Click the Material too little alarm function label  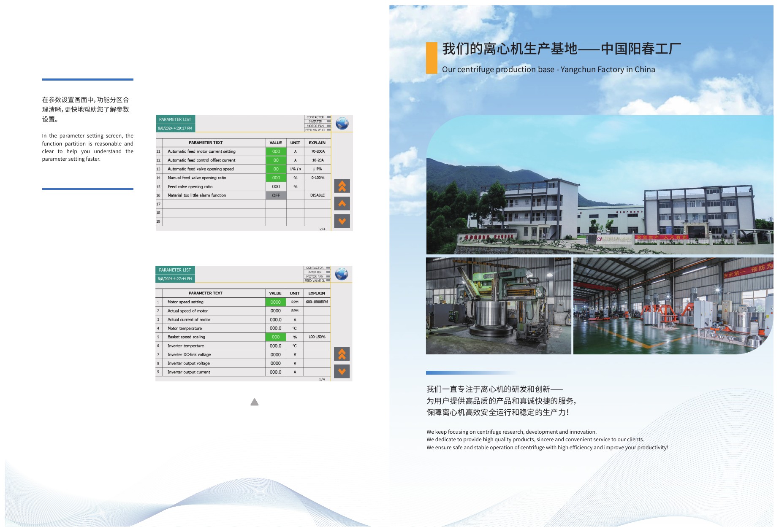pyautogui.click(x=197, y=195)
